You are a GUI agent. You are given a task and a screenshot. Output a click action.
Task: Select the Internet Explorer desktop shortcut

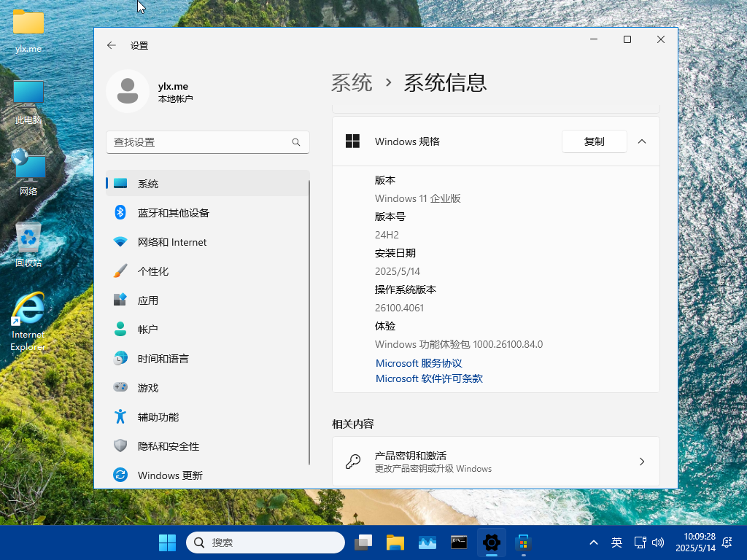click(x=28, y=322)
